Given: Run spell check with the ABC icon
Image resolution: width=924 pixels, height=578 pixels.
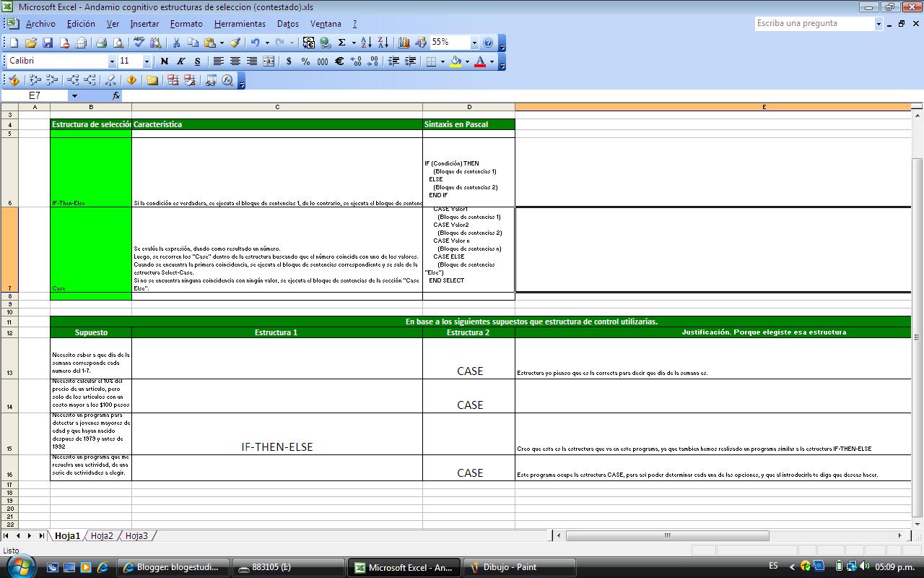Looking at the screenshot, I should point(139,42).
